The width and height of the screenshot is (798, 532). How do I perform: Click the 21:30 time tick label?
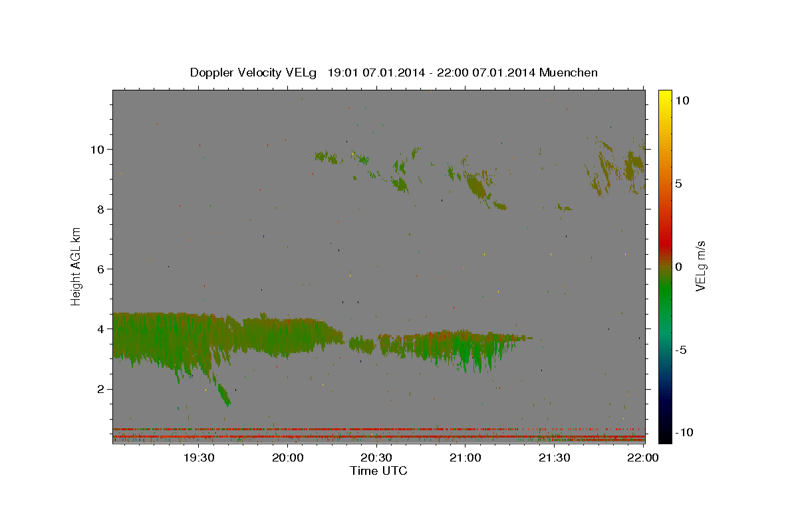(554, 458)
